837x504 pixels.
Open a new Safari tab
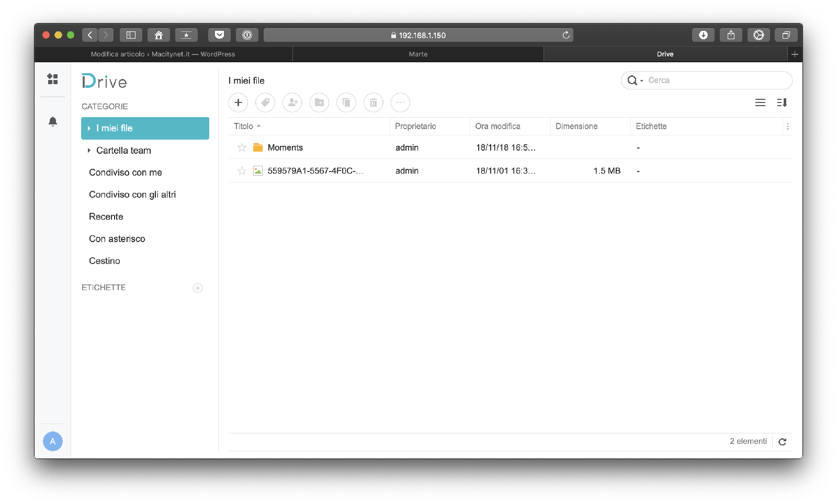click(x=795, y=54)
